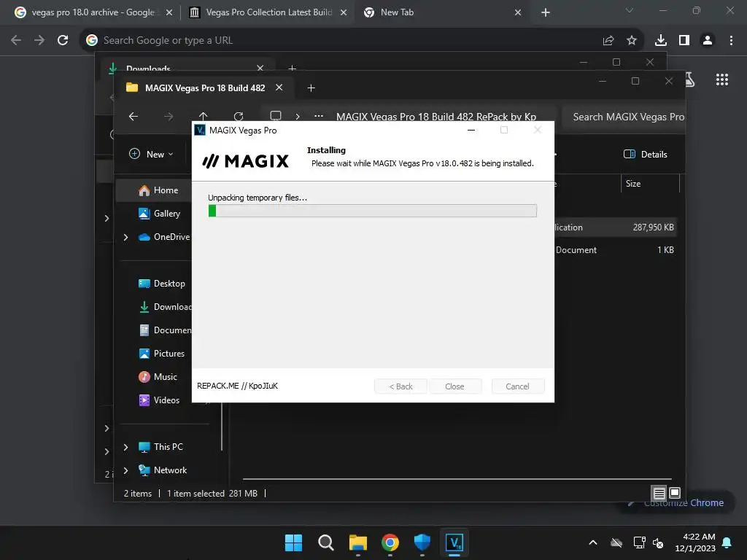Open Windows Security shield taskbar icon
747x560 pixels.
[x=422, y=542]
